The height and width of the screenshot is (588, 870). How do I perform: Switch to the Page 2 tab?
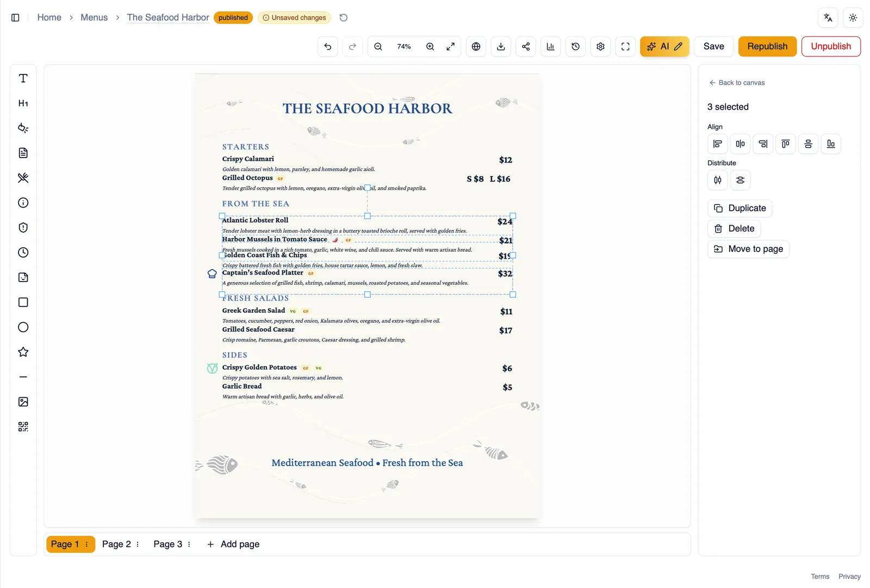(x=116, y=544)
